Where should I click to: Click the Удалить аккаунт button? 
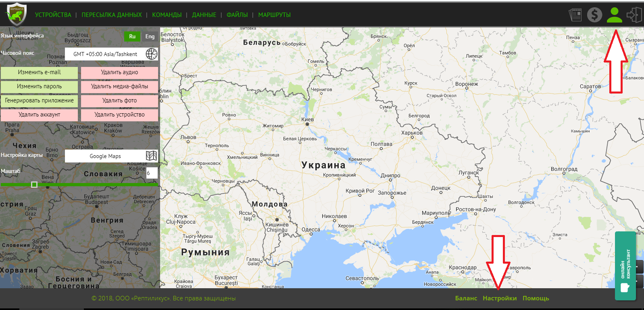[39, 115]
